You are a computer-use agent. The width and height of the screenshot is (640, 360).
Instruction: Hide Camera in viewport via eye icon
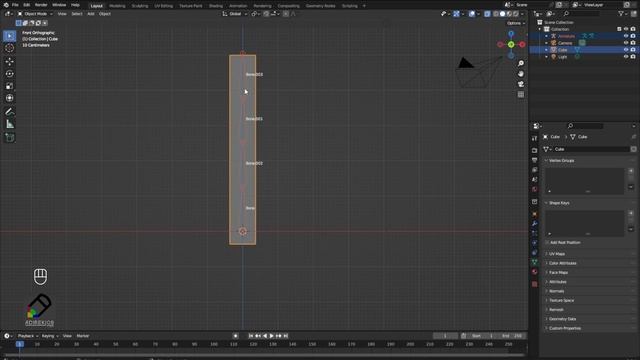click(x=626, y=43)
